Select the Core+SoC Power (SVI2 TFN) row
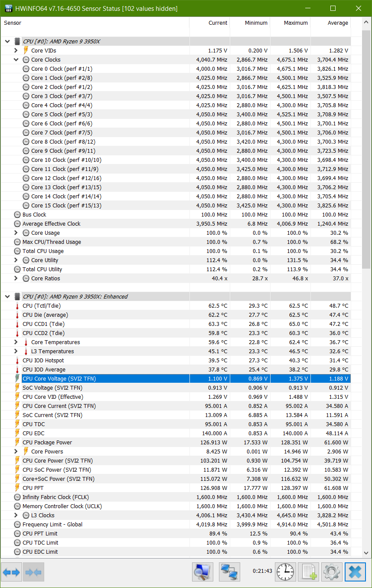This screenshot has width=372, height=588. click(x=176, y=479)
